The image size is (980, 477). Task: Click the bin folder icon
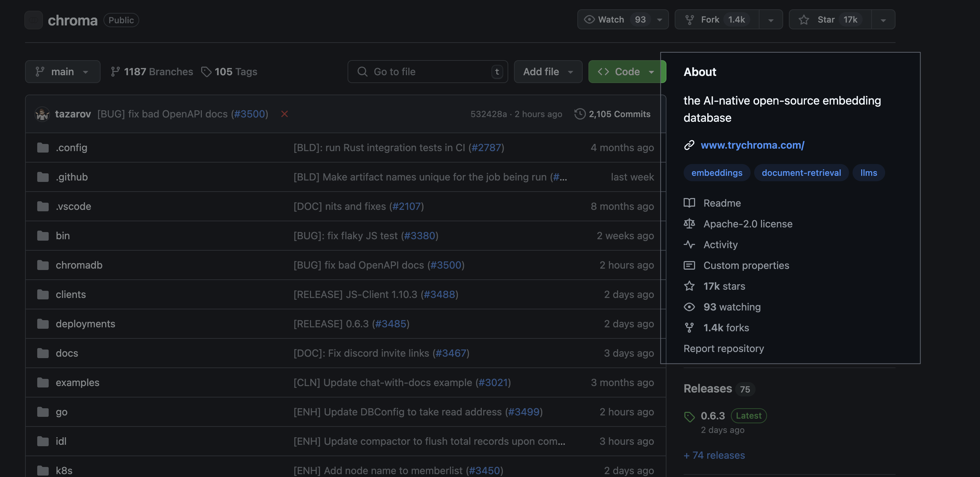(x=43, y=236)
